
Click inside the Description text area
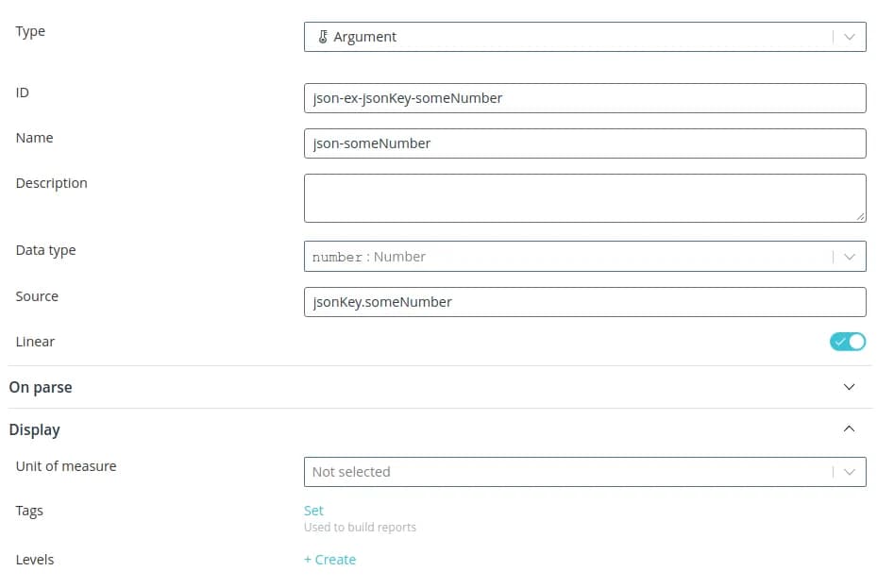[x=584, y=198]
